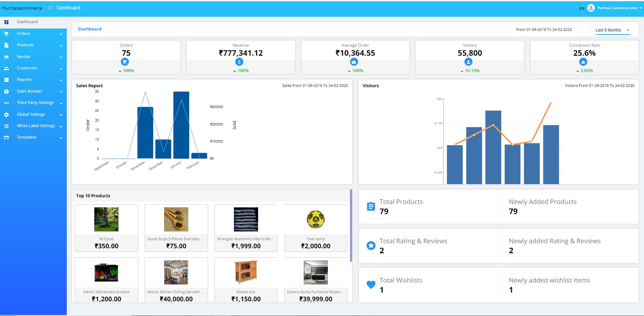Click the cart icon under Orders 75
This screenshot has height=316, width=644.
[x=125, y=62]
